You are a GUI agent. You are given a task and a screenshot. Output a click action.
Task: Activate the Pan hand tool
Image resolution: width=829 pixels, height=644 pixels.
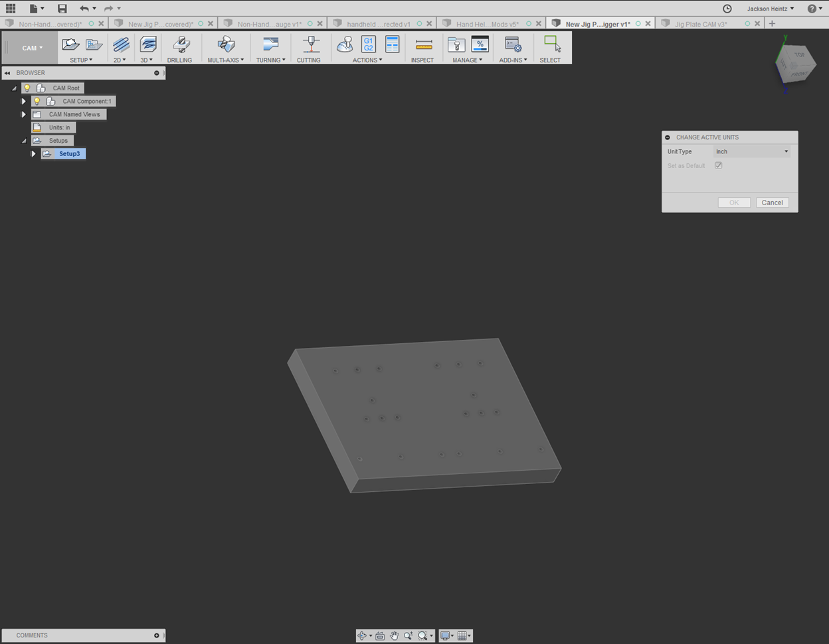click(394, 635)
